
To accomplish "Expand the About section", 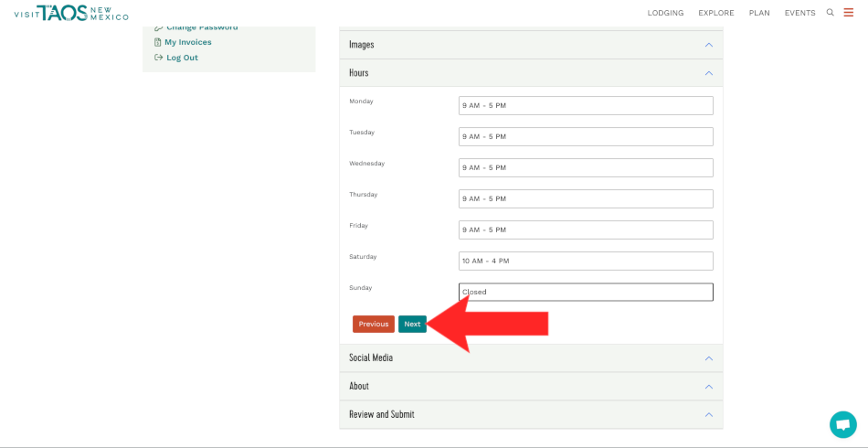I will tap(530, 387).
